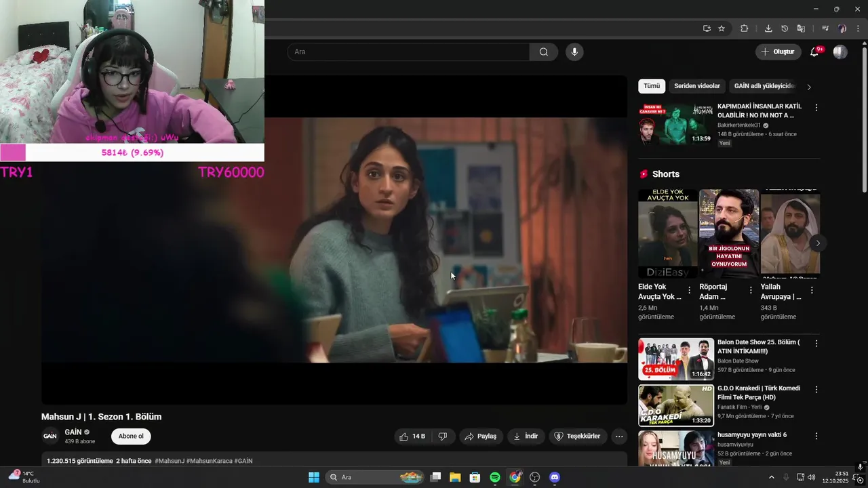Open Discord from the taskbar
Viewport: 868px width, 488px height.
(555, 477)
